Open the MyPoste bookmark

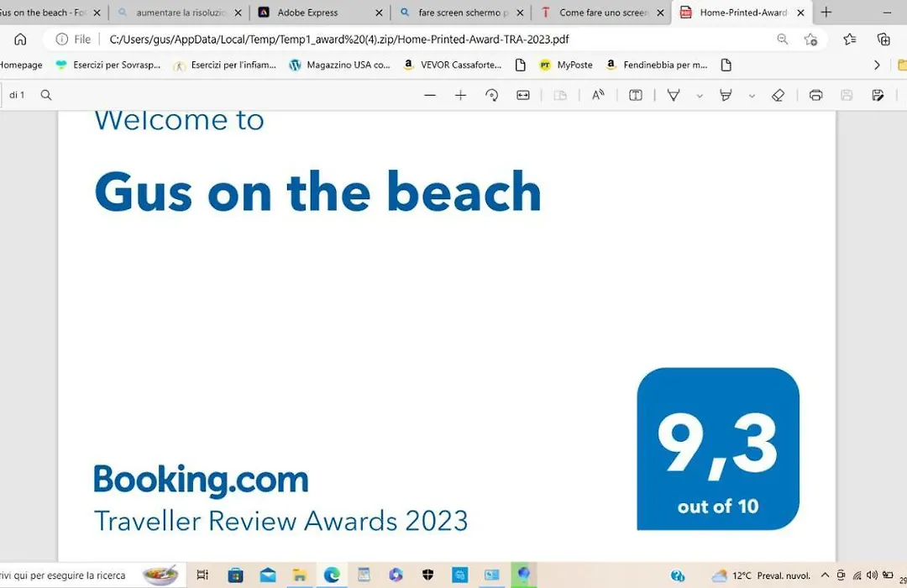(x=566, y=65)
